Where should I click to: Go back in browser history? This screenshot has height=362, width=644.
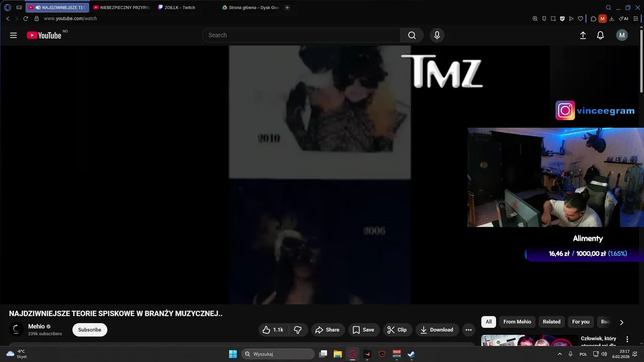(x=8, y=19)
